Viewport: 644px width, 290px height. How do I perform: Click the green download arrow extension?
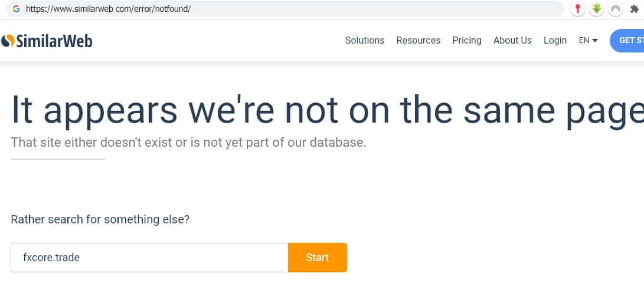pos(597,9)
